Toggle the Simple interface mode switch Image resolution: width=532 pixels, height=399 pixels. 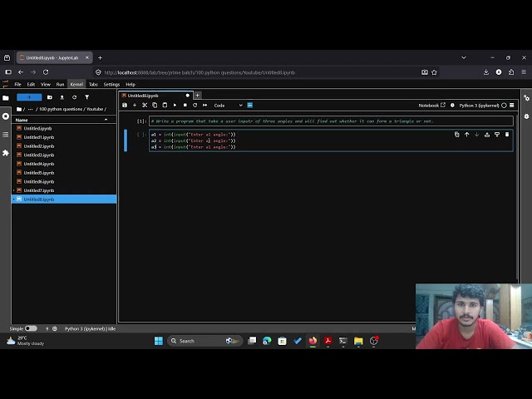(x=31, y=329)
